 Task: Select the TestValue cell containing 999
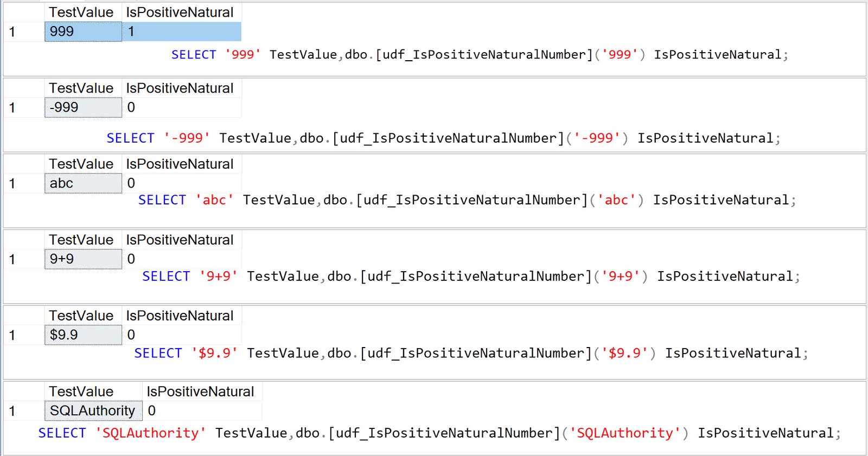(83, 31)
